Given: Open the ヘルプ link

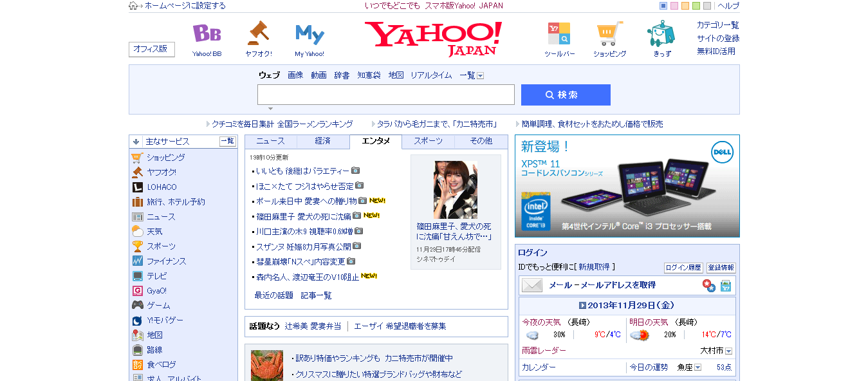Looking at the screenshot, I should (728, 6).
